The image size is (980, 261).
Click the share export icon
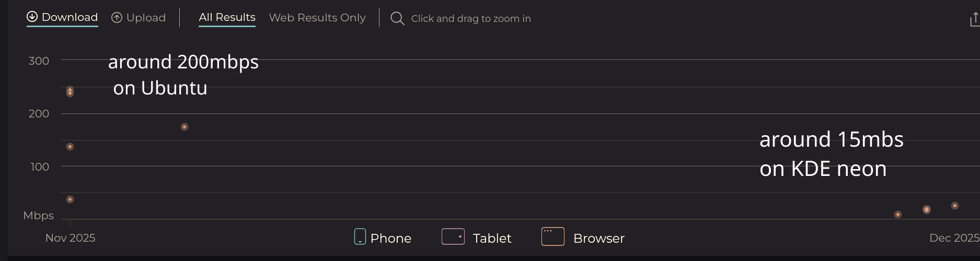974,19
